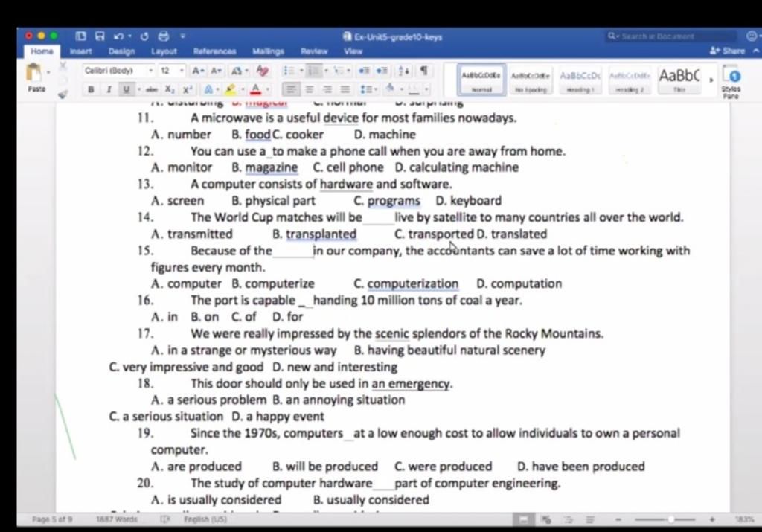The image size is (762, 532).
Task: Open the bullet list dropdown arrow
Action: click(x=301, y=71)
